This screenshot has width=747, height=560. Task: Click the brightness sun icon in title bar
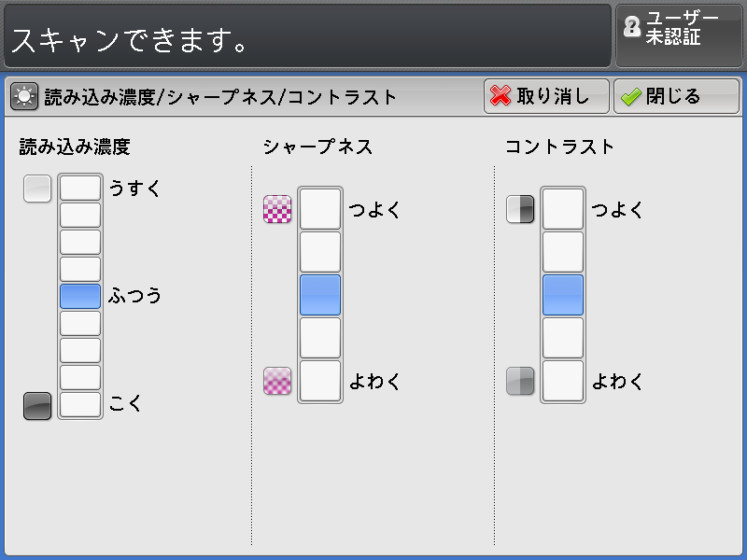coord(24,96)
